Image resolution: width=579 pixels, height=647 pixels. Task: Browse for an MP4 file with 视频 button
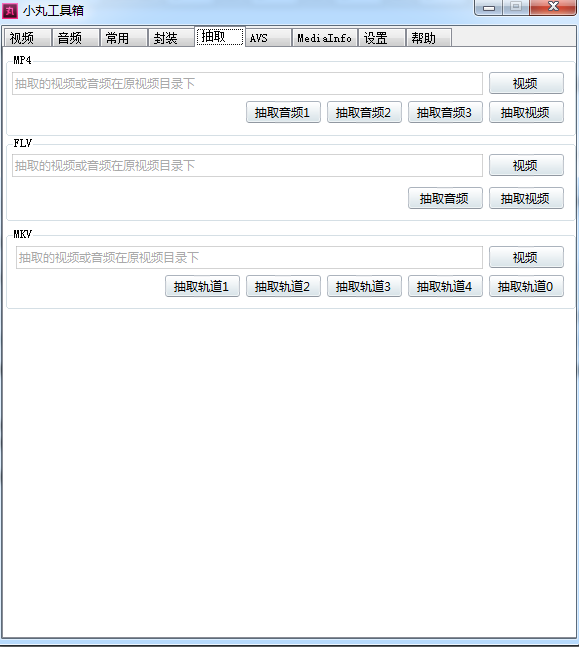tap(526, 83)
